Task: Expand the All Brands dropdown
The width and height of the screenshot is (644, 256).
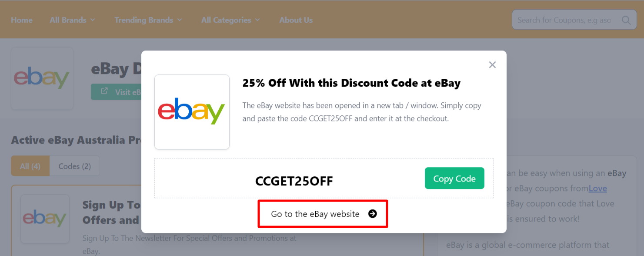Action: [x=72, y=20]
